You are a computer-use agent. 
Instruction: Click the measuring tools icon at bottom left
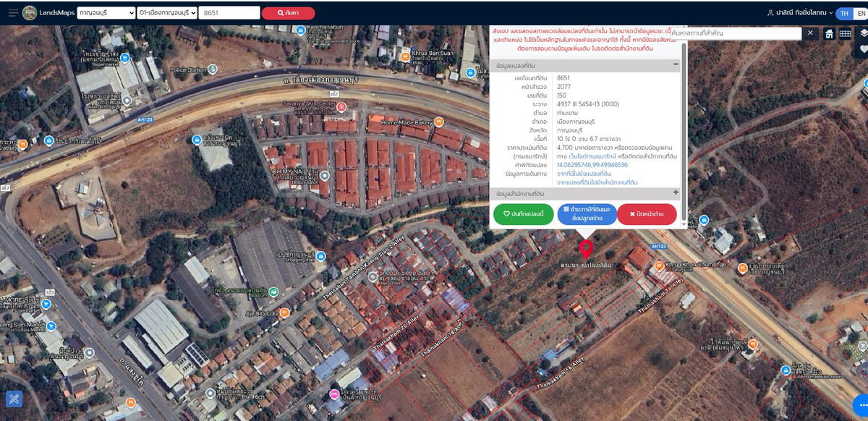pos(14,399)
